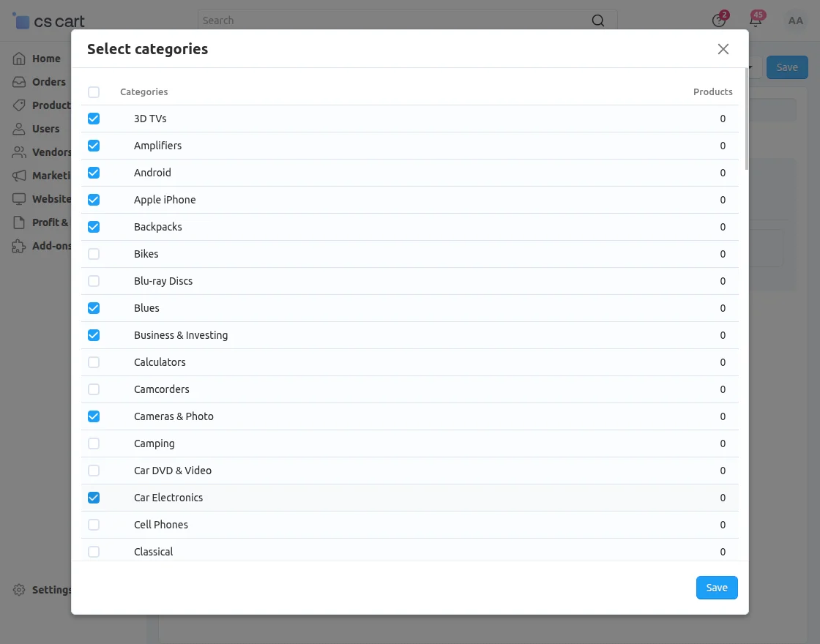
Task: Save the selected categories
Action: click(x=716, y=588)
